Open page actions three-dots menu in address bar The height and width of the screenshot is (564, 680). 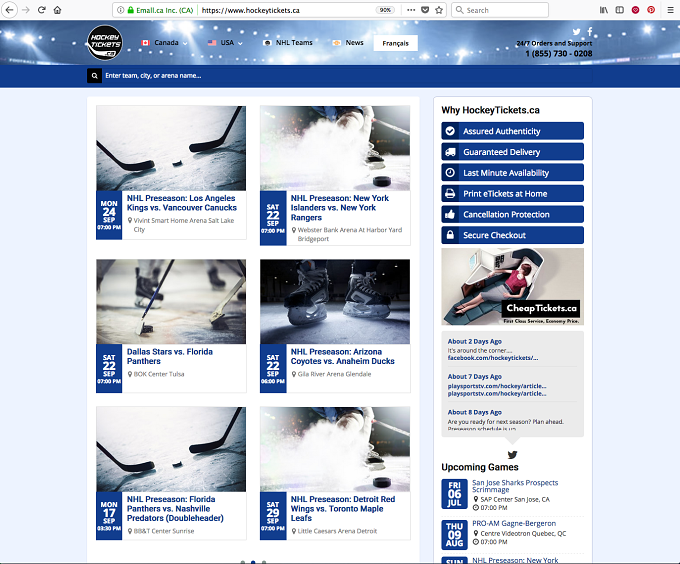pyautogui.click(x=411, y=10)
